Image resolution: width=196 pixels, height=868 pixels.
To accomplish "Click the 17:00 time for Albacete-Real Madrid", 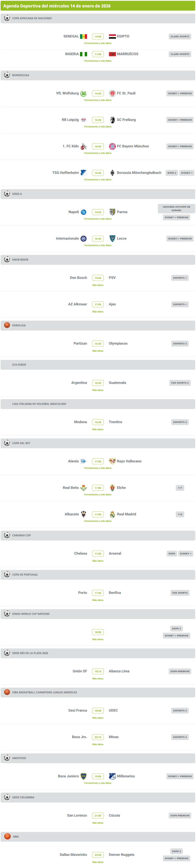I will tap(98, 514).
